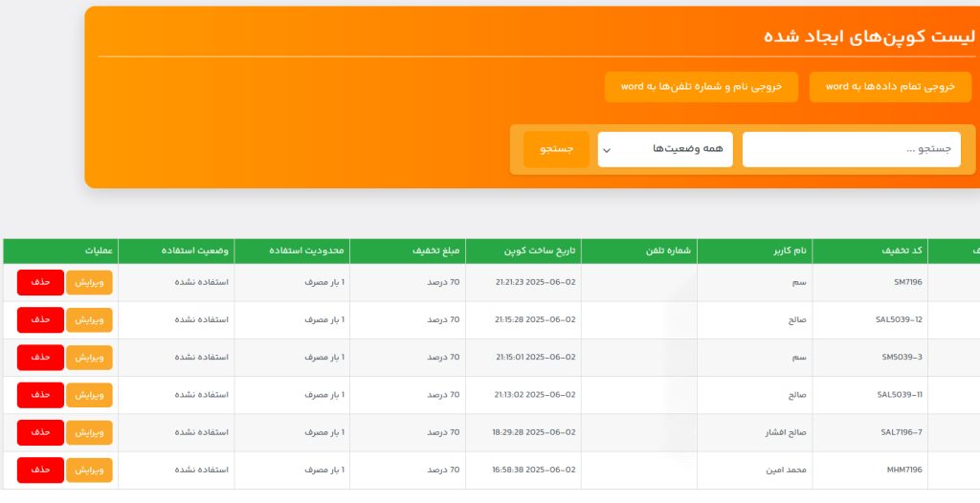Edit the coupon SM7196

89,282
